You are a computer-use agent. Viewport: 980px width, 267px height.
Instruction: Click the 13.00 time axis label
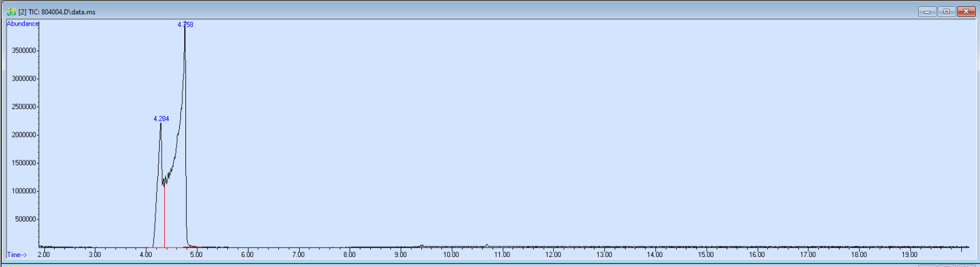point(604,255)
